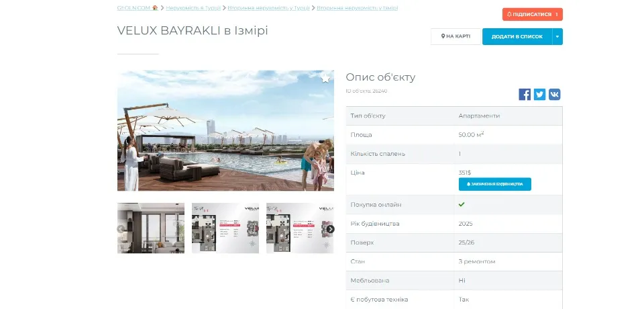Select interior living room thumbnail
644x309 pixels.
(x=151, y=228)
